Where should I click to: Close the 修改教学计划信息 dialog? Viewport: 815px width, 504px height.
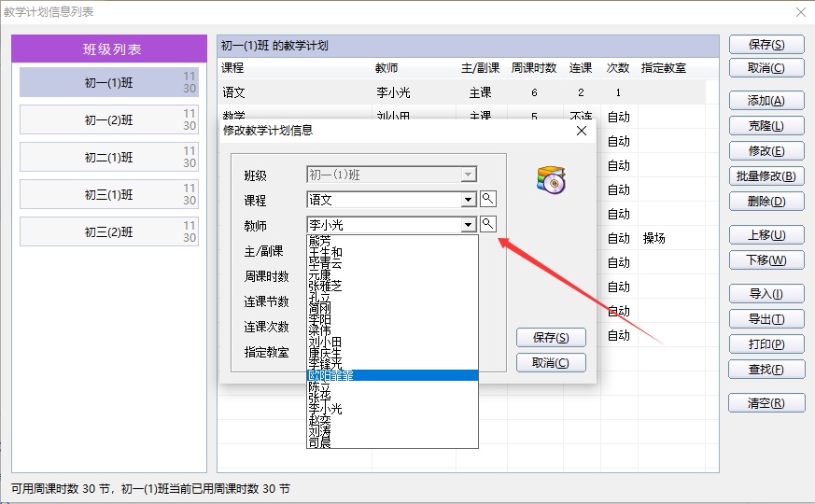tap(582, 131)
